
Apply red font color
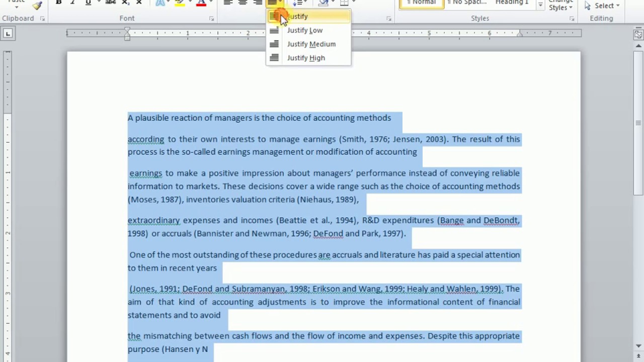click(x=201, y=3)
